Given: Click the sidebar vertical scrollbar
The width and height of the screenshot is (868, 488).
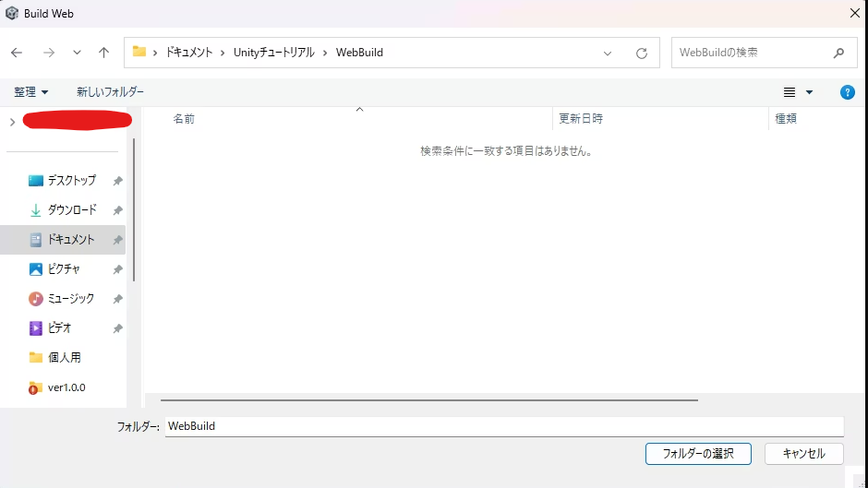Looking at the screenshot, I should (x=133, y=209).
